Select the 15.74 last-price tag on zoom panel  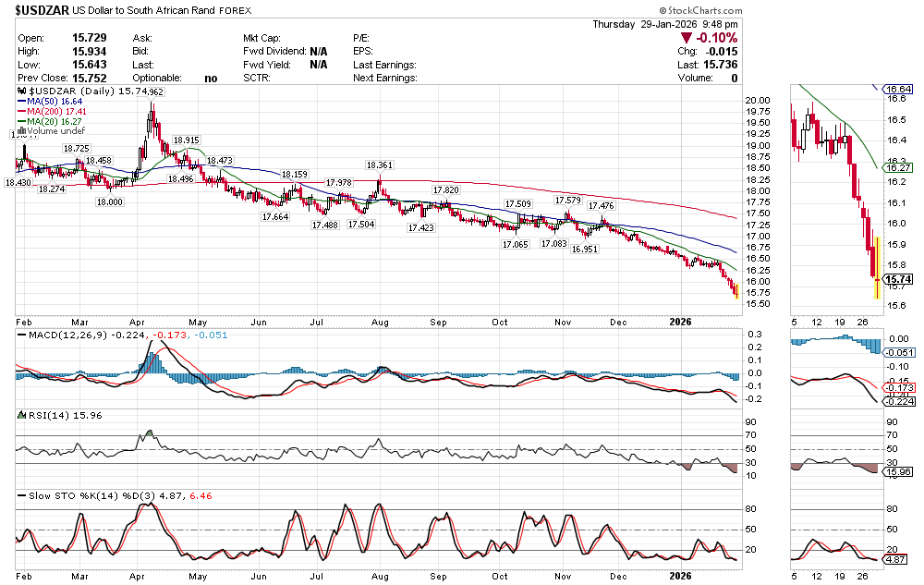898,279
